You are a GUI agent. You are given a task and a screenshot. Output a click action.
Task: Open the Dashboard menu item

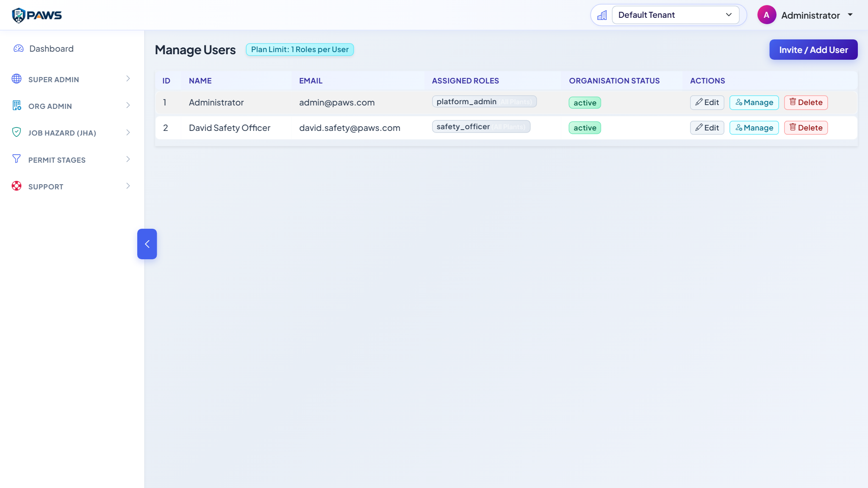click(72, 49)
